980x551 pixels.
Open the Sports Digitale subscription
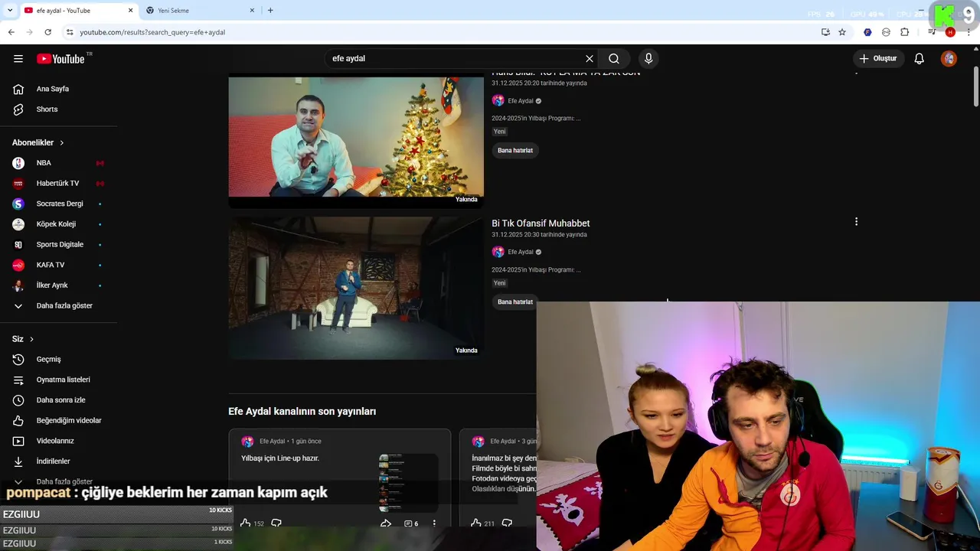coord(58,244)
